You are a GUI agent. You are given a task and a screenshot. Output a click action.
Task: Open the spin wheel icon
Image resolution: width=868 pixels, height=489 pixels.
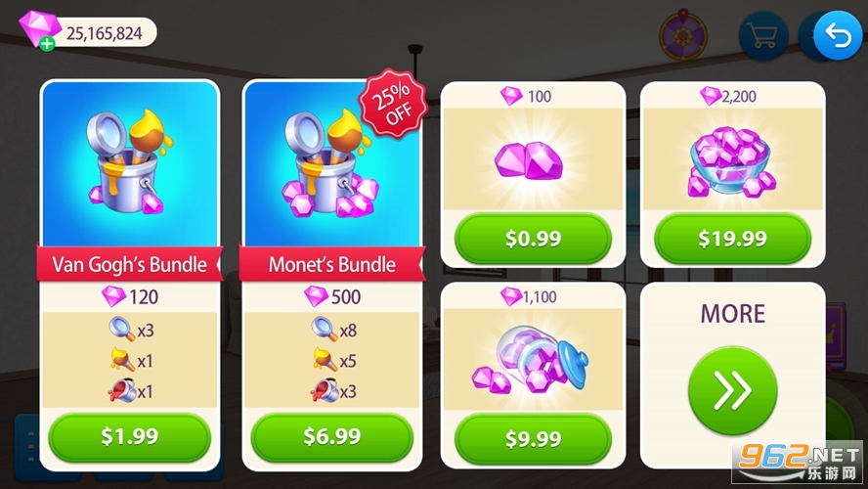tap(683, 34)
